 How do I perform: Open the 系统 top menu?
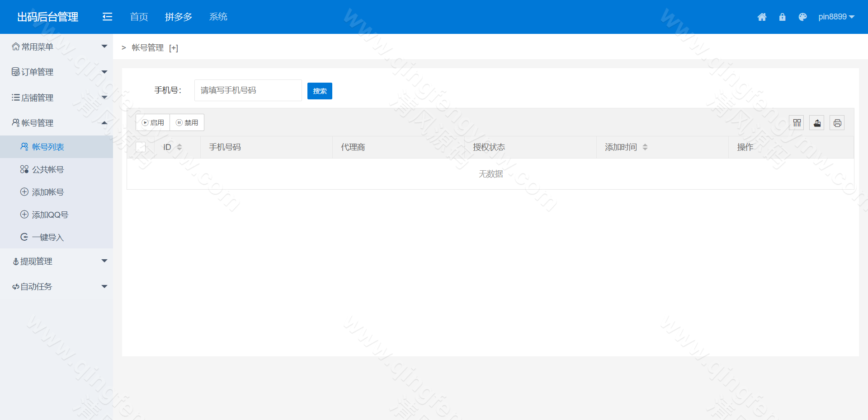pyautogui.click(x=218, y=17)
